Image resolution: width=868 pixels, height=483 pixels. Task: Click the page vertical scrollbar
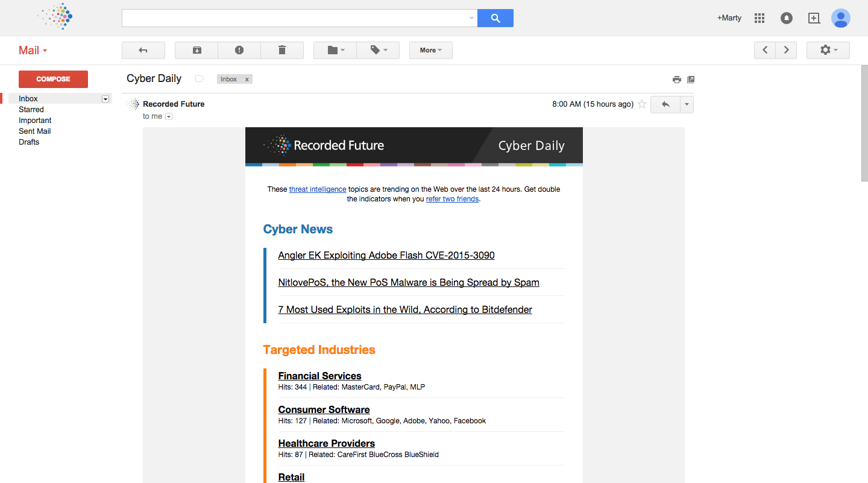[864, 124]
